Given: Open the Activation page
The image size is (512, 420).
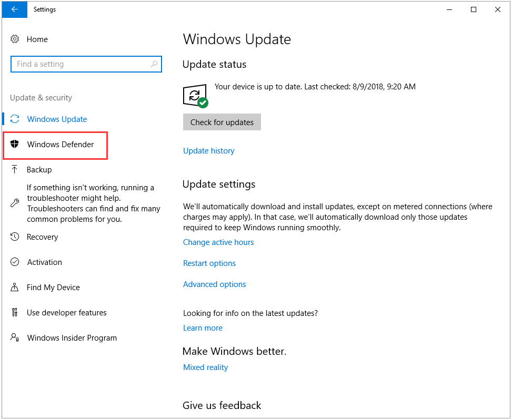Looking at the screenshot, I should click(45, 262).
